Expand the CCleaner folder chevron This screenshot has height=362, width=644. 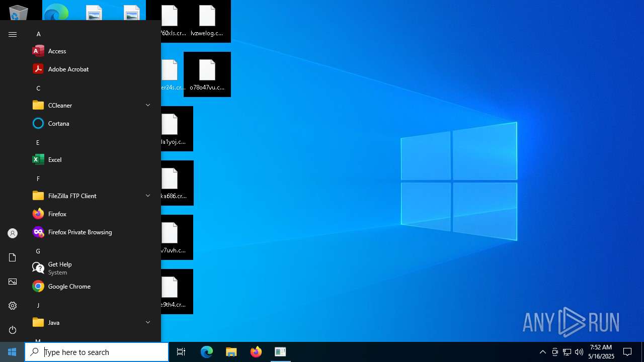click(x=148, y=105)
